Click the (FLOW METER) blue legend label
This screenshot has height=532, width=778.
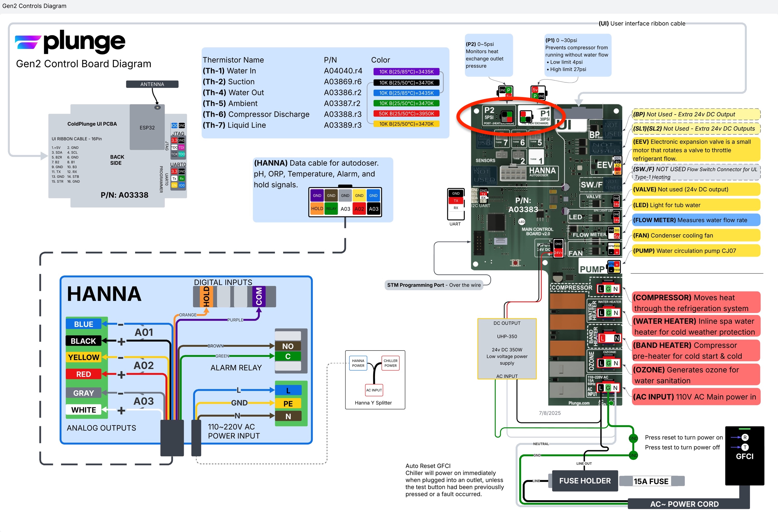tap(696, 220)
